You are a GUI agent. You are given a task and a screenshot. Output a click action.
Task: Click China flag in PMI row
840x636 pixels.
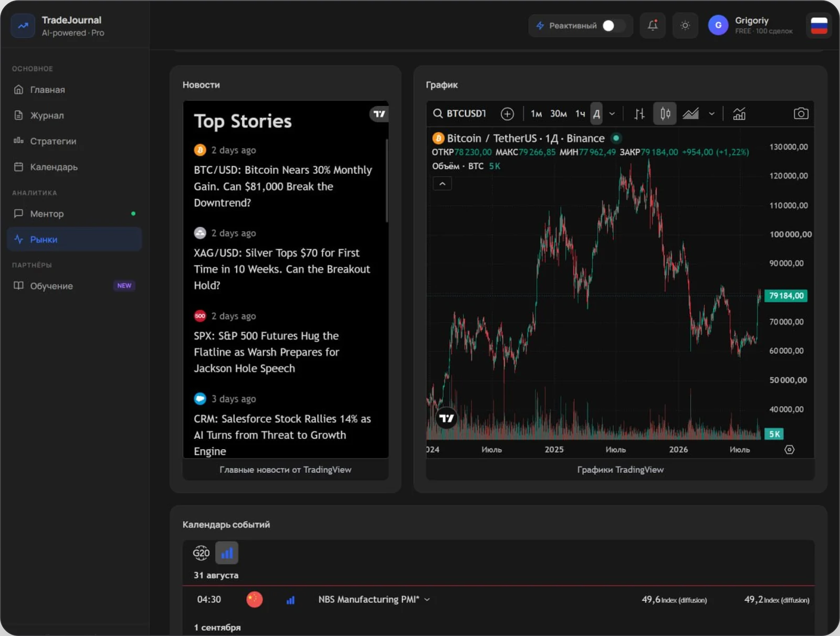coord(255,599)
